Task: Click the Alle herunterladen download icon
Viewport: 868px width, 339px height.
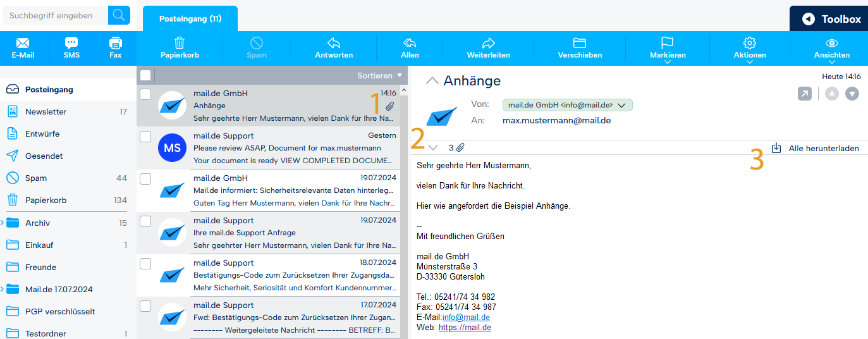Action: pos(776,148)
